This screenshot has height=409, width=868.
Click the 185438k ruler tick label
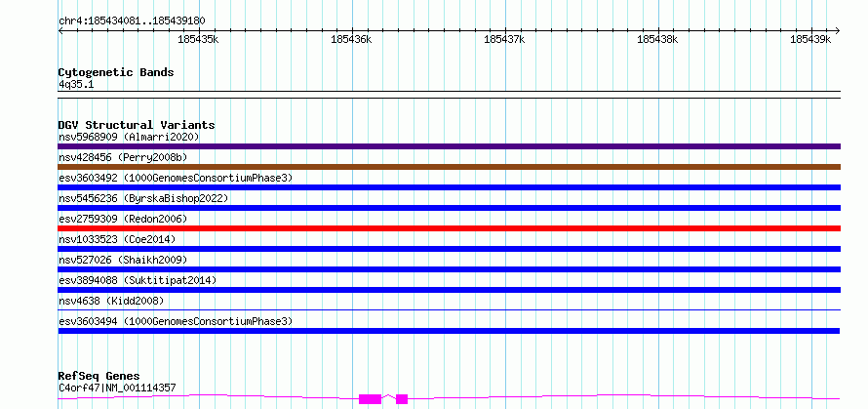pyautogui.click(x=657, y=39)
